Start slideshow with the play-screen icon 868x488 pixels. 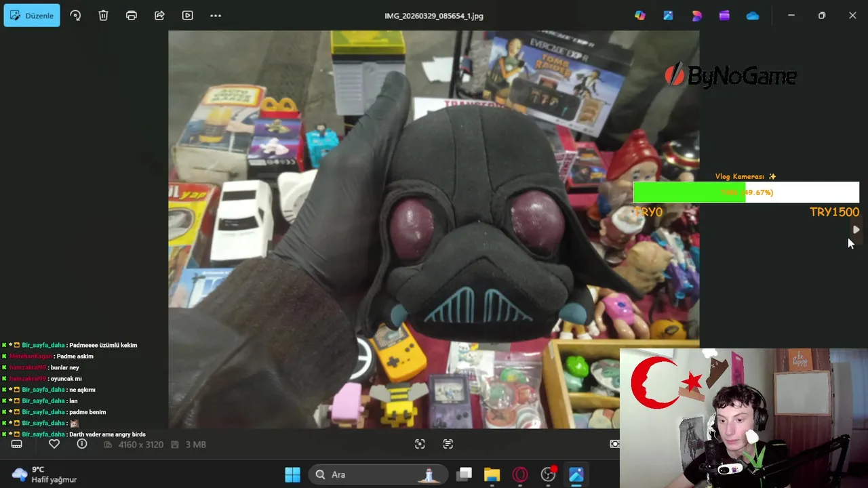click(x=188, y=16)
